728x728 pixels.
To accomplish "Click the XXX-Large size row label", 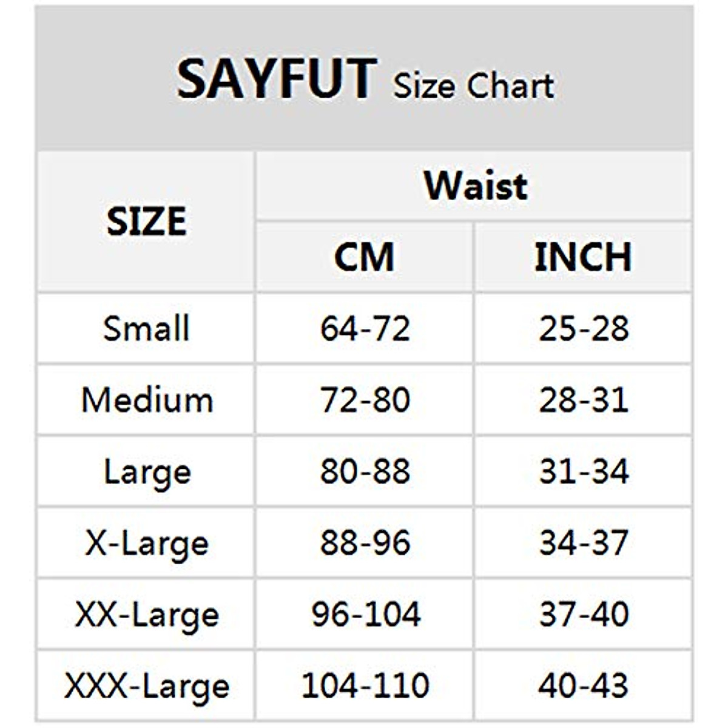I will point(147,686).
